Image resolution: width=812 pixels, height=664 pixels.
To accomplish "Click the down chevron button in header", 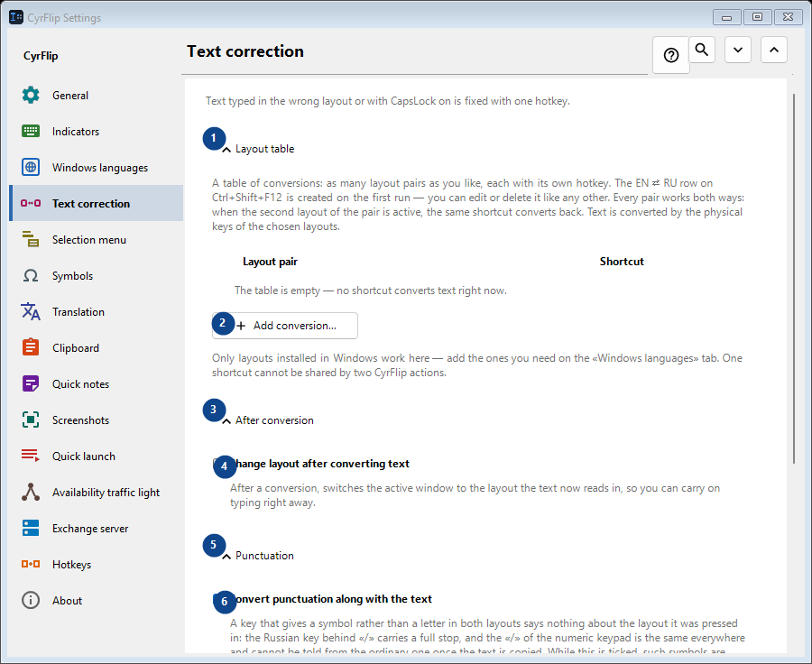I will [738, 50].
